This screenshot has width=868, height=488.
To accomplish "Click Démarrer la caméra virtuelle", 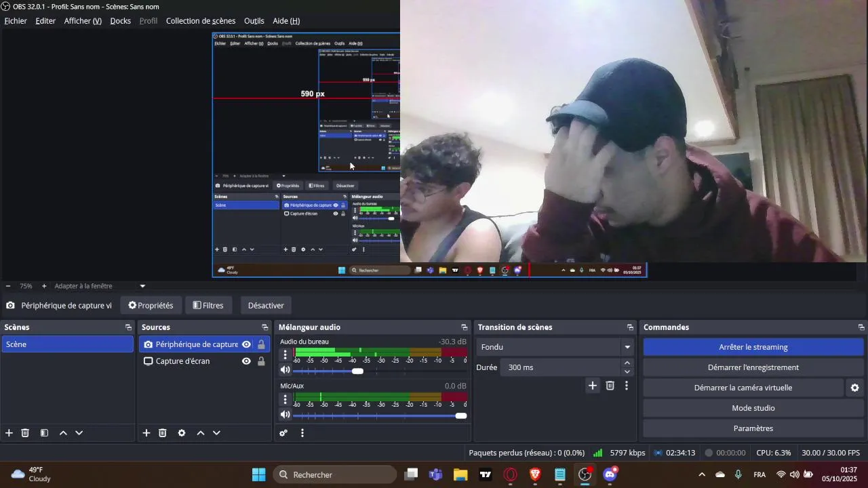I will [x=743, y=388].
